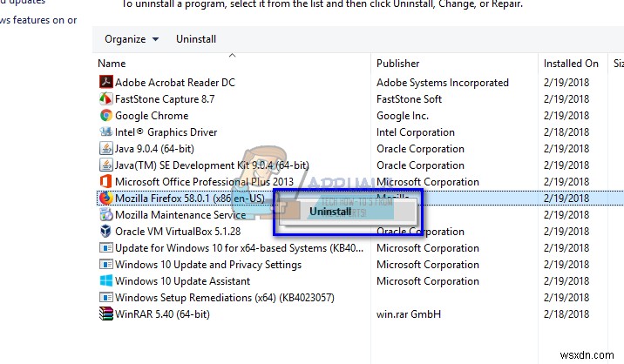
Task: Select Java(TM) SE Development Kit entry
Action: pos(212,165)
